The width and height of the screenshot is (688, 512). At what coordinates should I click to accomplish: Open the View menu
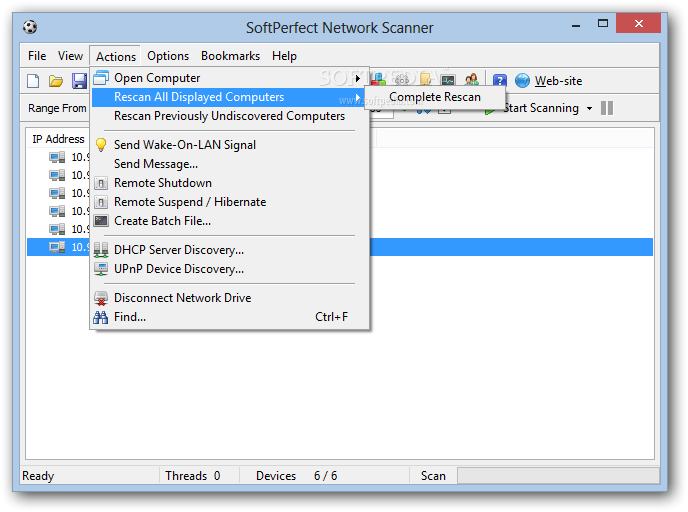pyautogui.click(x=70, y=56)
